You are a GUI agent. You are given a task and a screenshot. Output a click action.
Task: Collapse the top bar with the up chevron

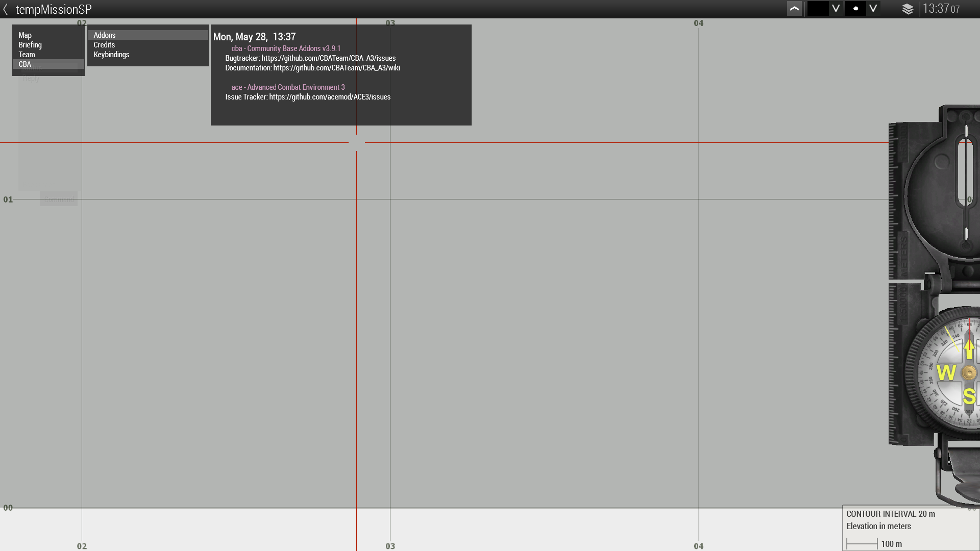point(794,9)
